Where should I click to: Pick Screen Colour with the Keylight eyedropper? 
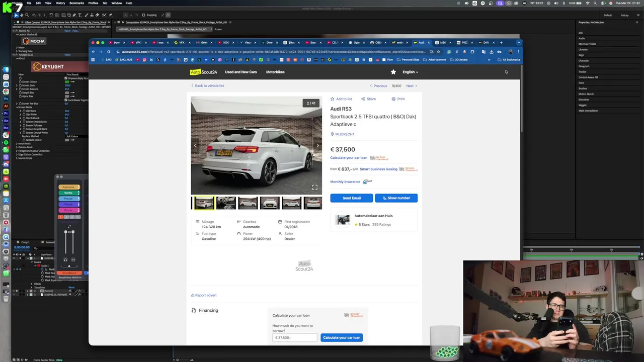click(72, 81)
